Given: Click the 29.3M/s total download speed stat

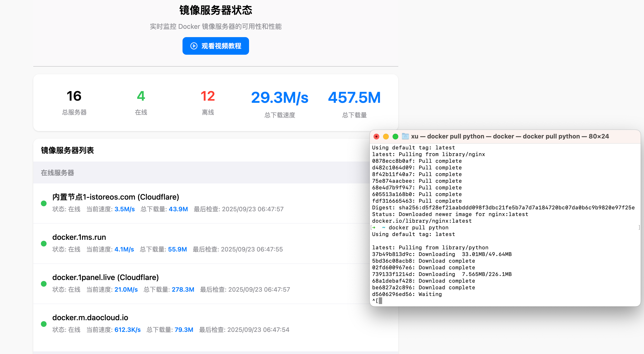Looking at the screenshot, I should [279, 98].
